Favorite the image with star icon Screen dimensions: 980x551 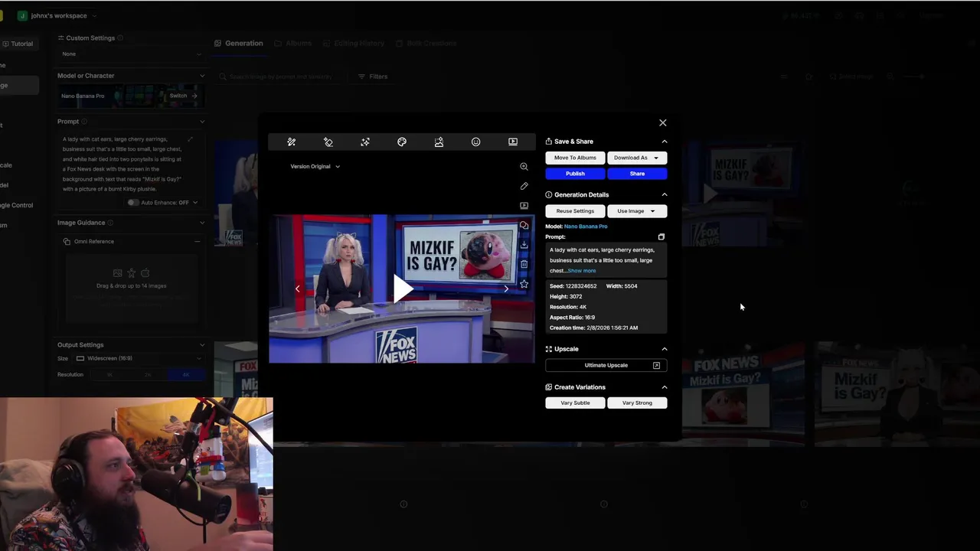coord(524,284)
